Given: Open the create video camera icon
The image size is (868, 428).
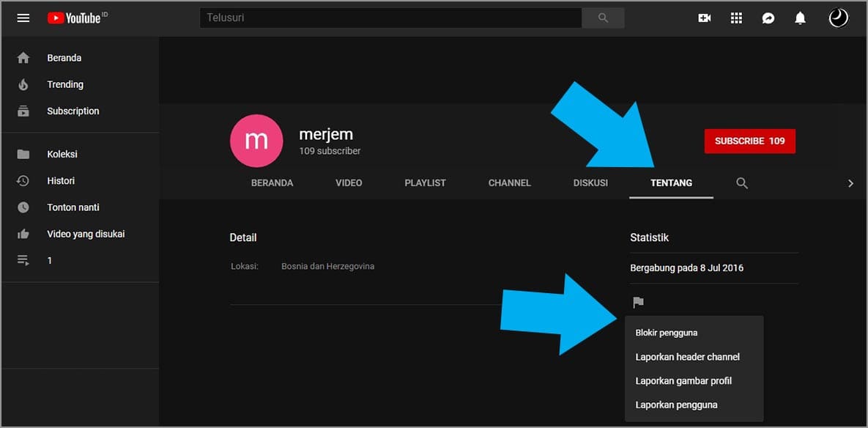Looking at the screenshot, I should [x=705, y=18].
